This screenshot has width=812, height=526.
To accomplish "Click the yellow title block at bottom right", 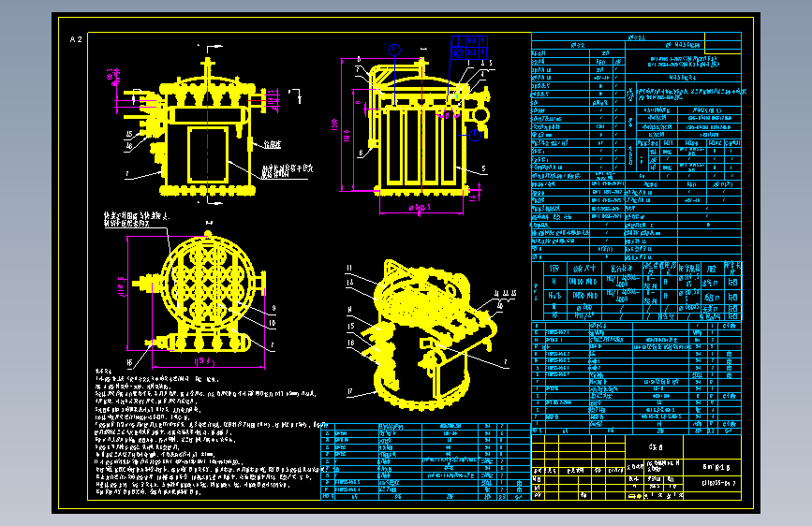I will tap(636, 467).
